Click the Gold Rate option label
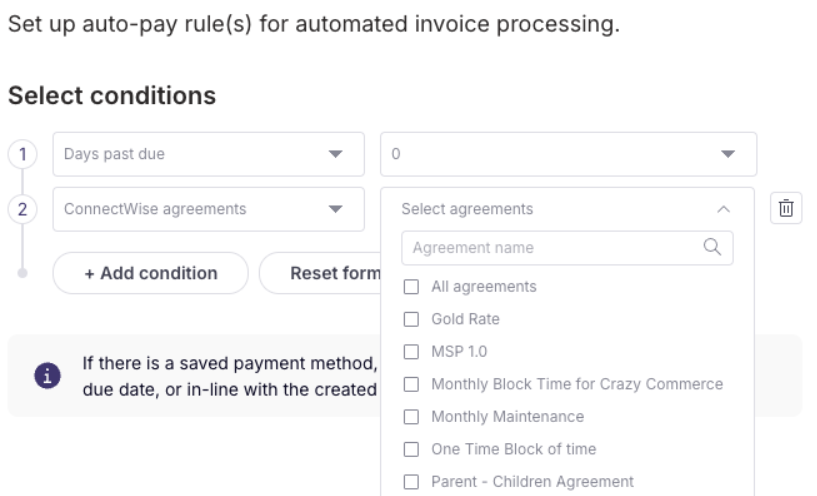 point(465,319)
